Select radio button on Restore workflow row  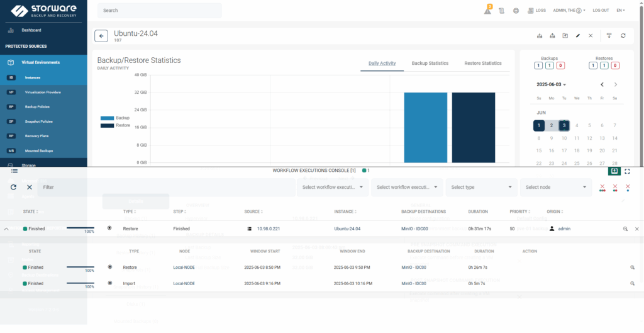point(109,228)
